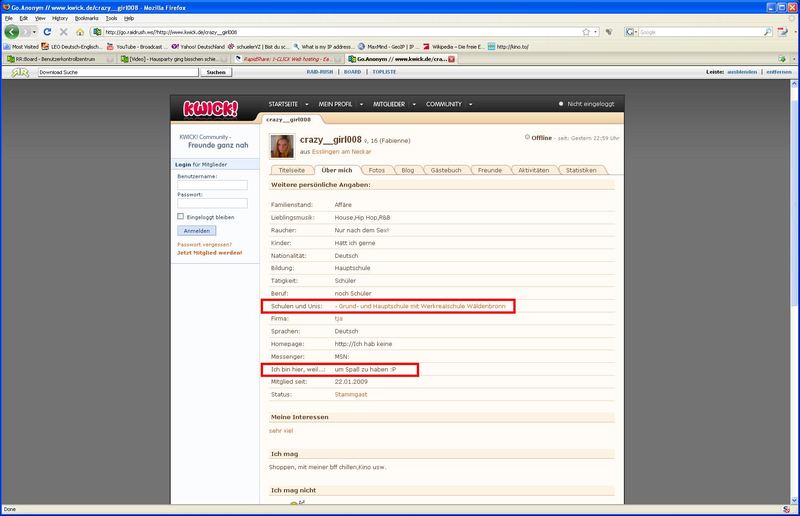Click the RAID-RUSH toolbar link

pos(320,72)
